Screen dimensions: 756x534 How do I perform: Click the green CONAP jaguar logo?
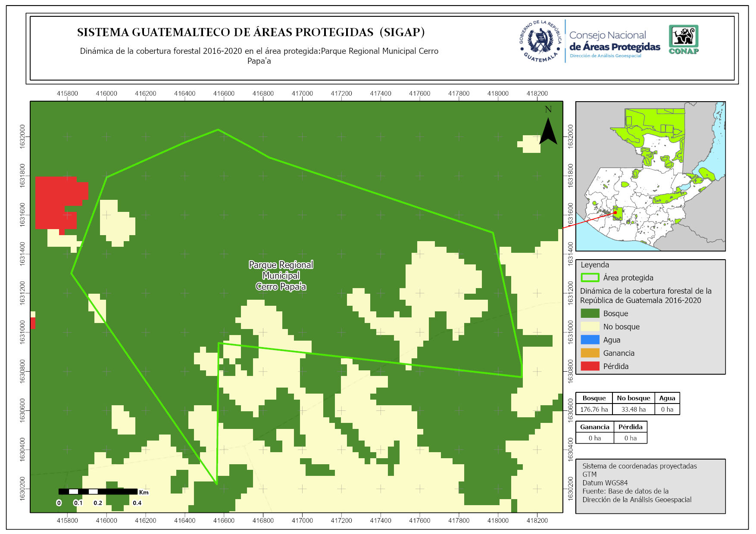(684, 39)
